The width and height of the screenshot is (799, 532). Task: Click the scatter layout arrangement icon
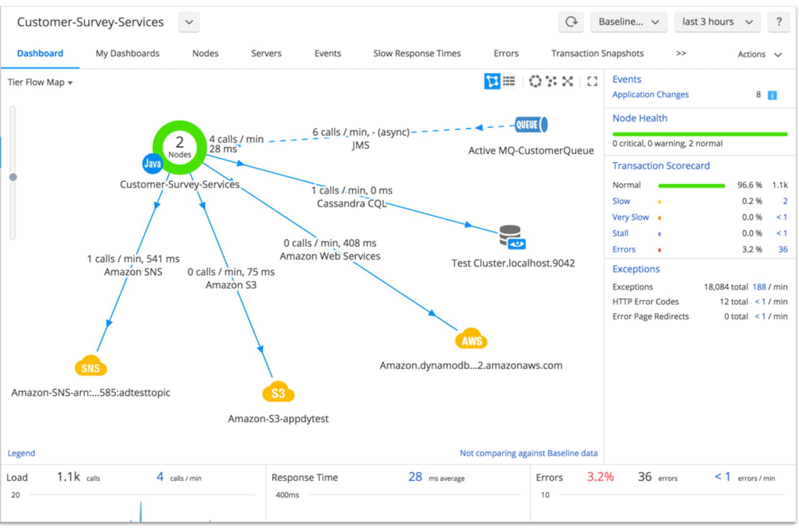(x=551, y=81)
